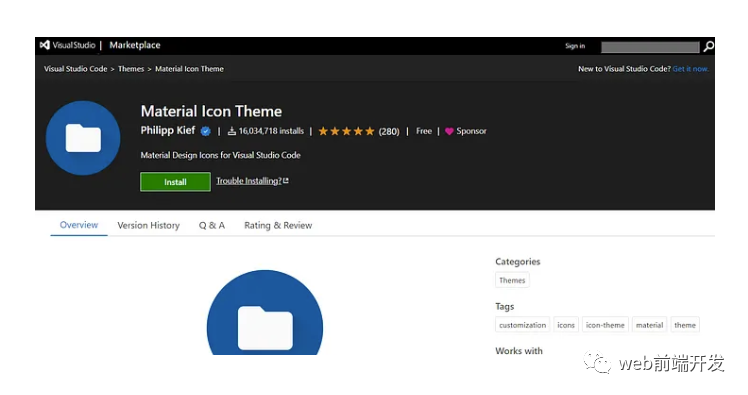Click the five-star rating stars
This screenshot has height=395, width=748.
pyautogui.click(x=346, y=131)
